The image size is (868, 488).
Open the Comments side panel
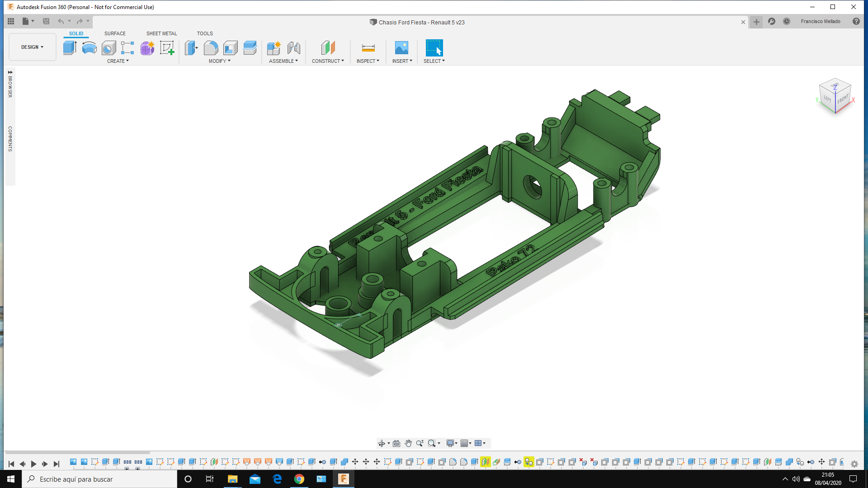[10, 139]
